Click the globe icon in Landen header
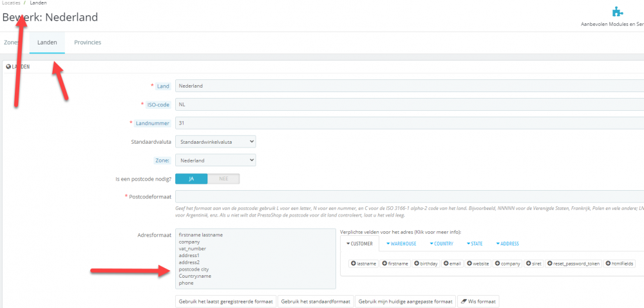This screenshot has height=308, width=644. tap(8, 66)
